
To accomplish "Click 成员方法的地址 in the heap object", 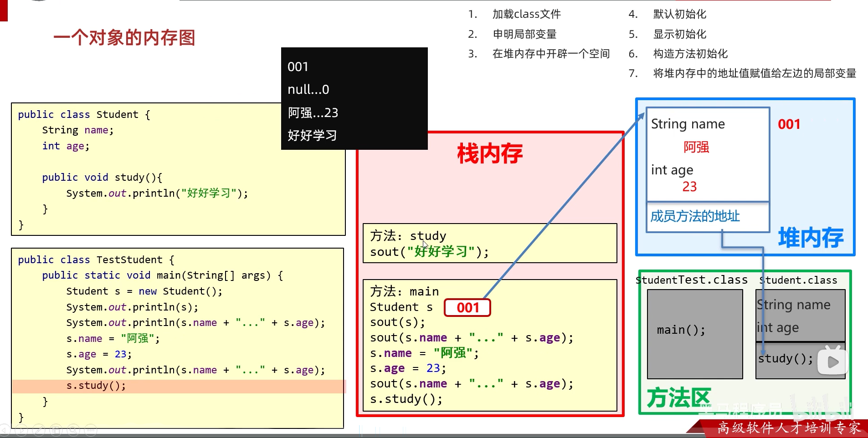I will [695, 216].
